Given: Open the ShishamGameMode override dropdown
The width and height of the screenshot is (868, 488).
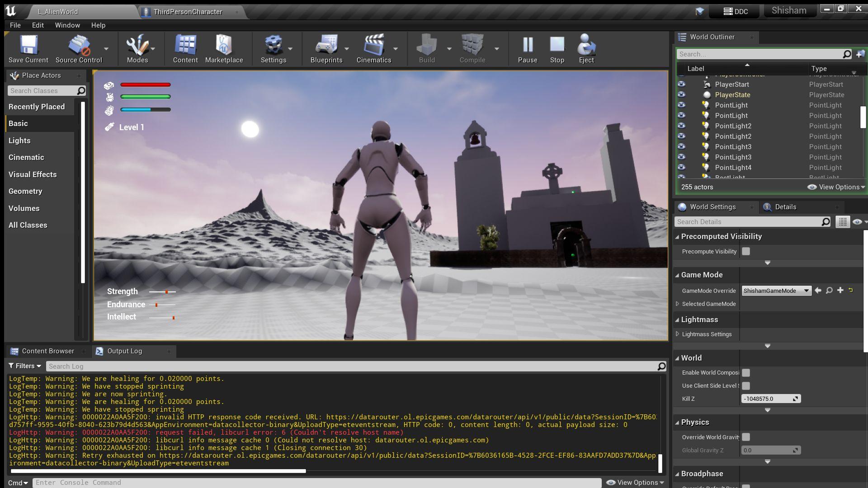Looking at the screenshot, I should click(776, 291).
